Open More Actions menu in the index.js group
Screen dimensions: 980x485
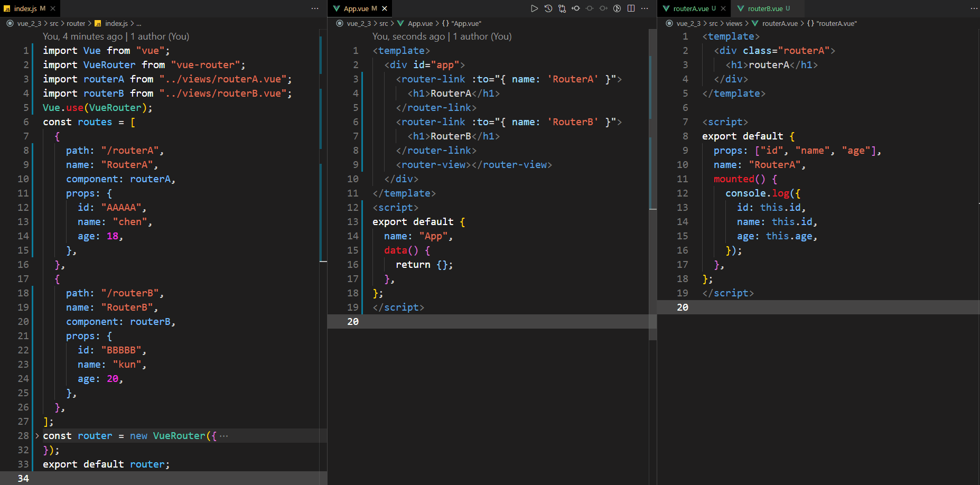[x=315, y=8]
